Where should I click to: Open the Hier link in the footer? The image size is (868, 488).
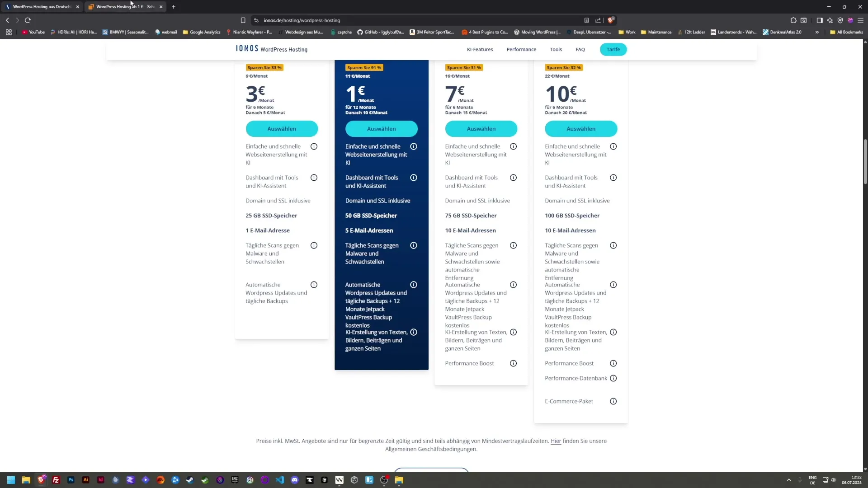(x=556, y=441)
